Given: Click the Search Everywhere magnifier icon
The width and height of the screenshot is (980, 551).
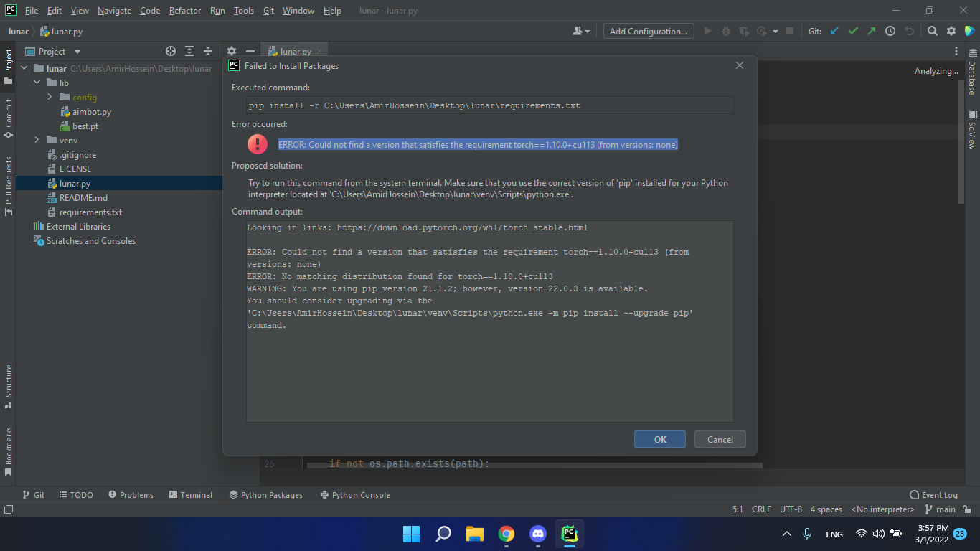Looking at the screenshot, I should click(933, 31).
